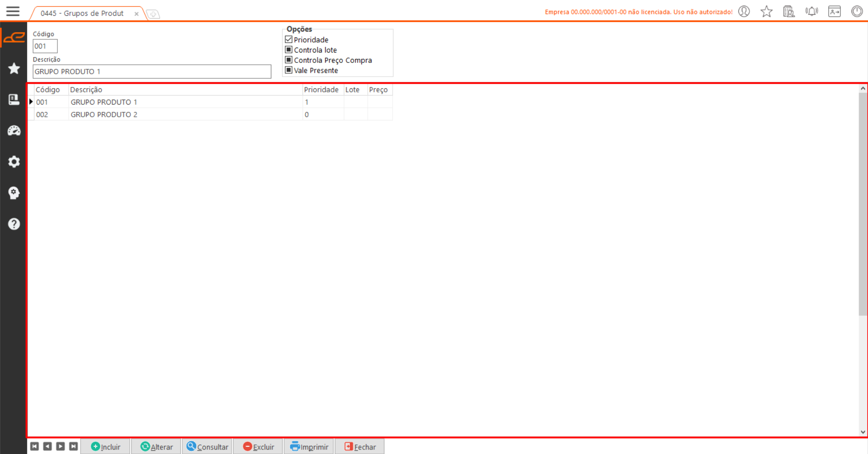Toggle the Controla lote checkbox

coord(289,50)
